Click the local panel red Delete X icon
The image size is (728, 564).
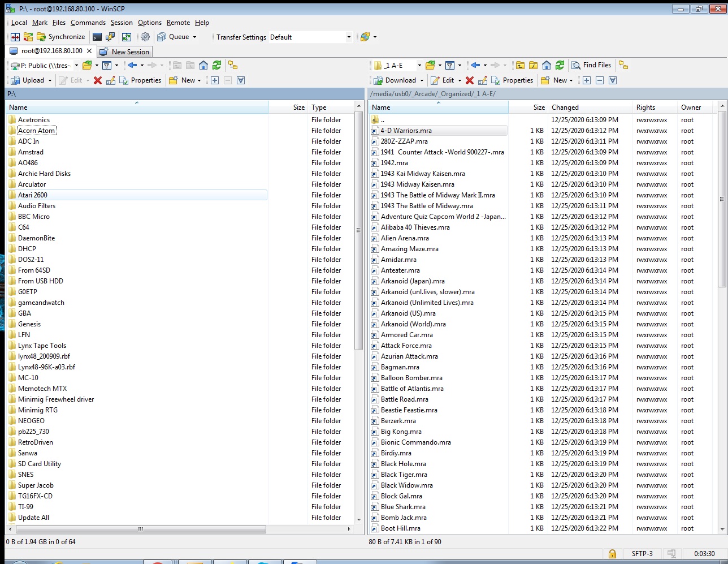[x=98, y=80]
